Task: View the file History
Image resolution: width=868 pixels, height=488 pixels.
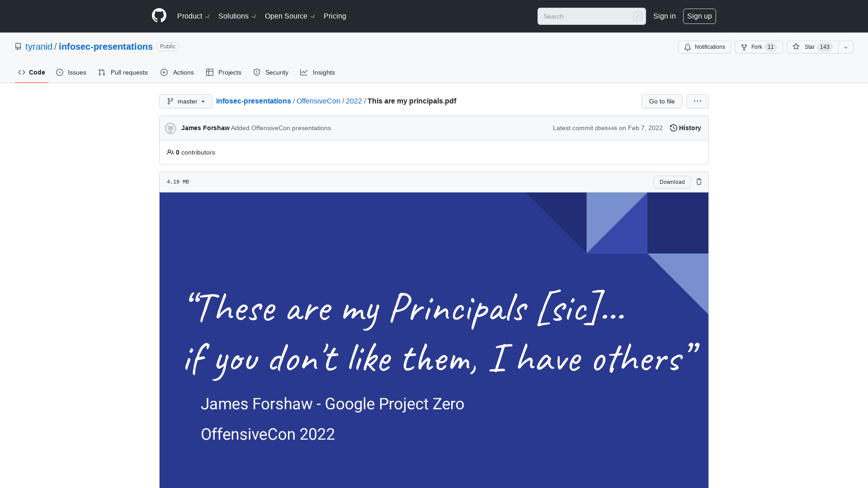Action: click(685, 128)
